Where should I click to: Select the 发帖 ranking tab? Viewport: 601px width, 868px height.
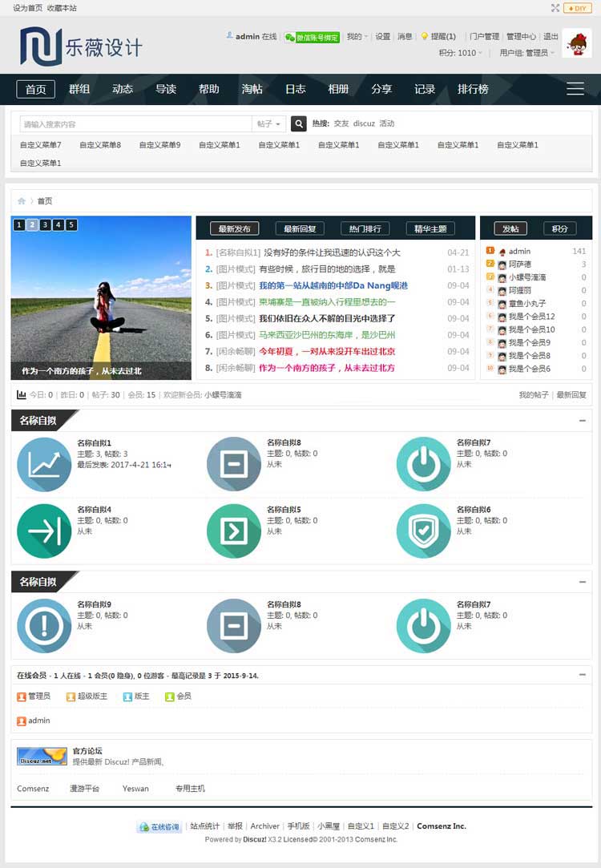(510, 228)
